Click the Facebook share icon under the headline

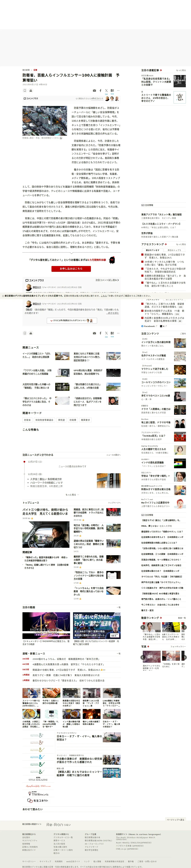click(100, 91)
